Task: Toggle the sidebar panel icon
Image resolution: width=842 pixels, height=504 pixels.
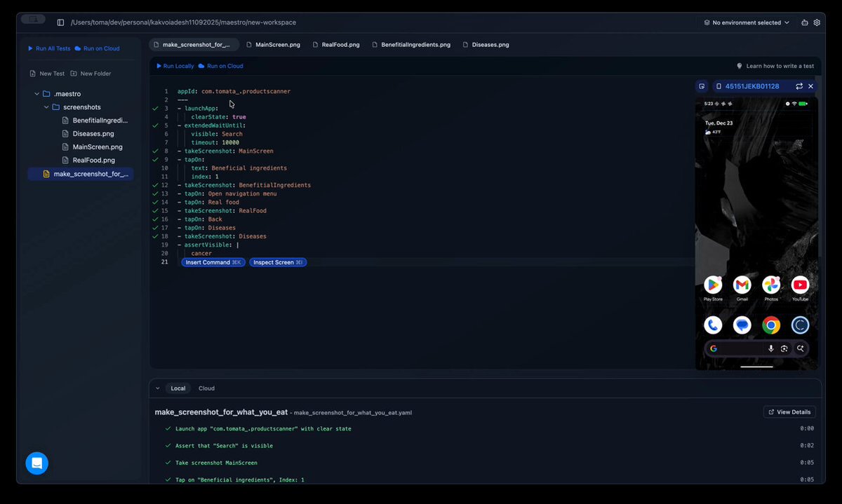Action: coord(60,22)
